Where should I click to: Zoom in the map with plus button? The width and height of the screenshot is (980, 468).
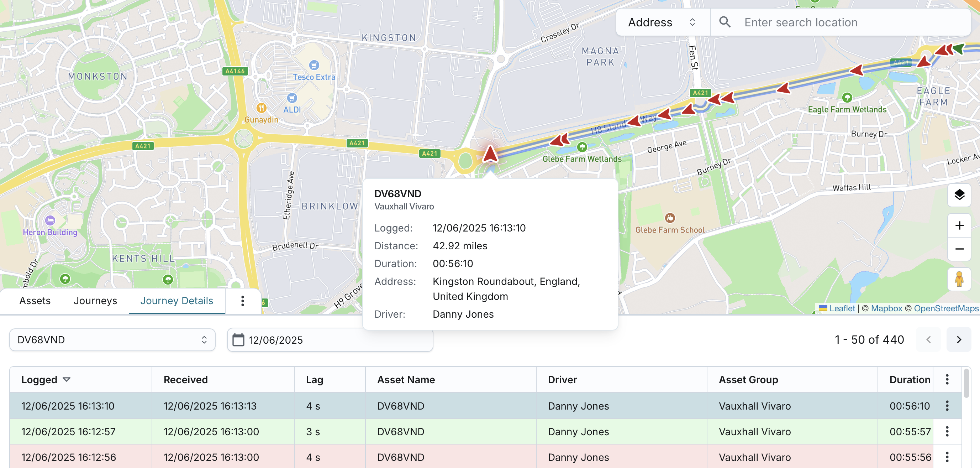click(x=959, y=225)
